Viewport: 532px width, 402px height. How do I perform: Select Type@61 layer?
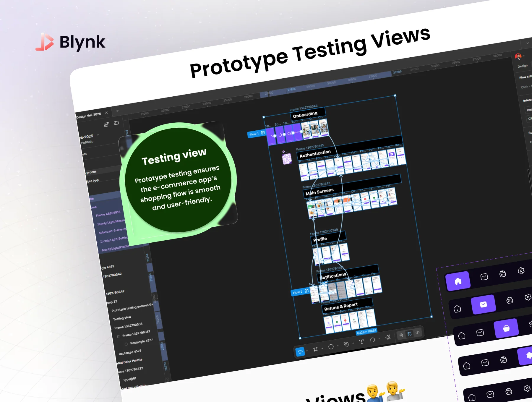coord(130,379)
